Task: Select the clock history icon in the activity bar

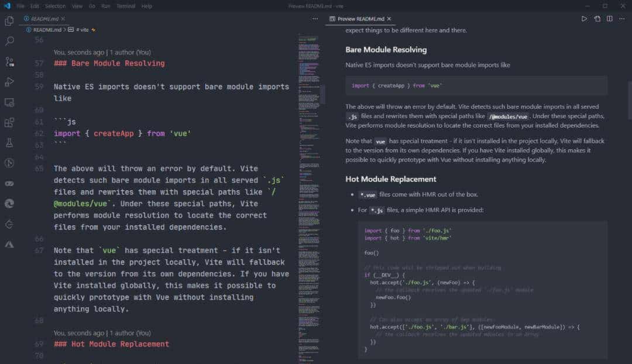Action: point(9,163)
